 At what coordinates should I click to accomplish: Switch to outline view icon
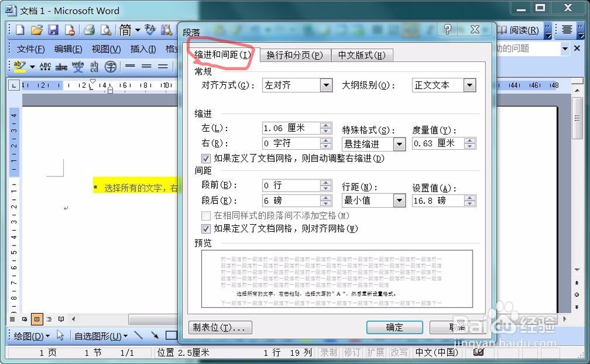point(49,319)
